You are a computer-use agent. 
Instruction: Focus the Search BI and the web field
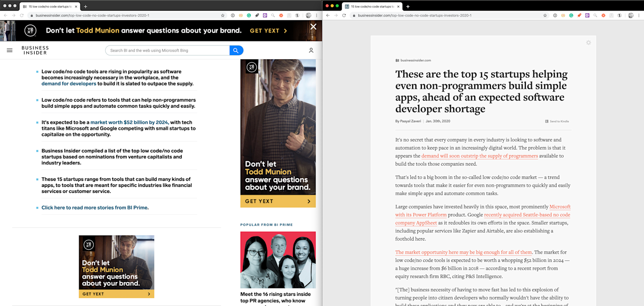point(167,50)
